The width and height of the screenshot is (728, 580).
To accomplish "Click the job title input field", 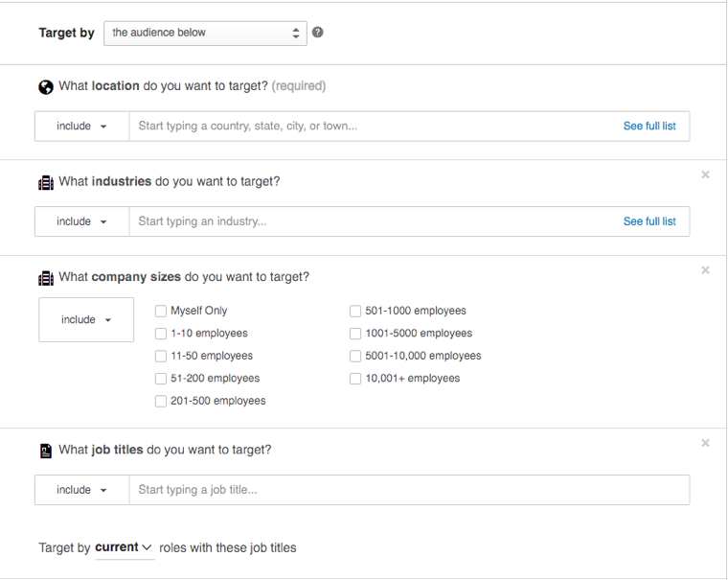I will 409,490.
